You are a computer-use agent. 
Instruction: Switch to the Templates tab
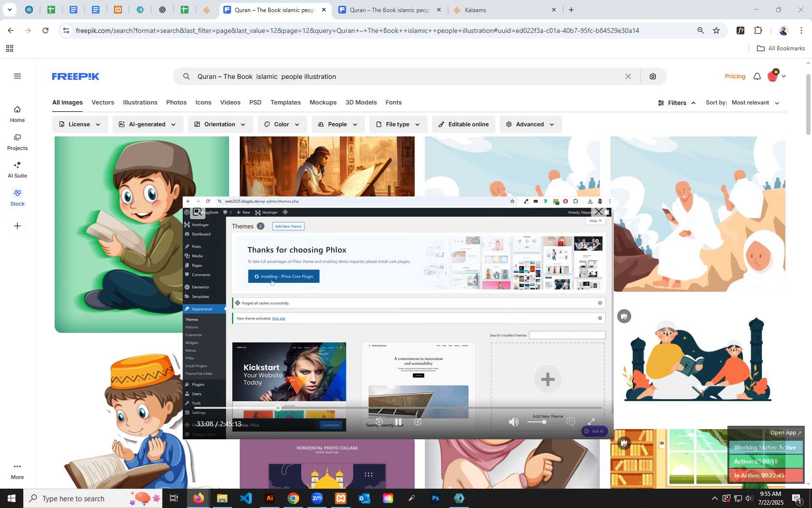[x=286, y=103]
